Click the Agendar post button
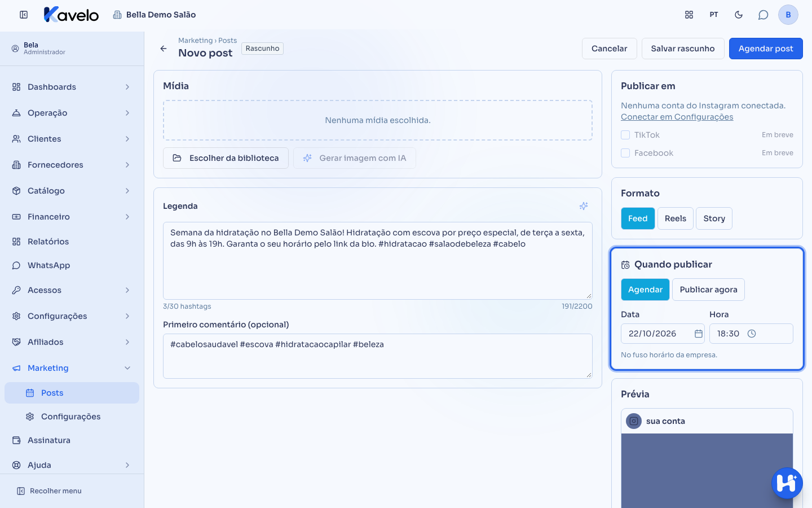 766,49
